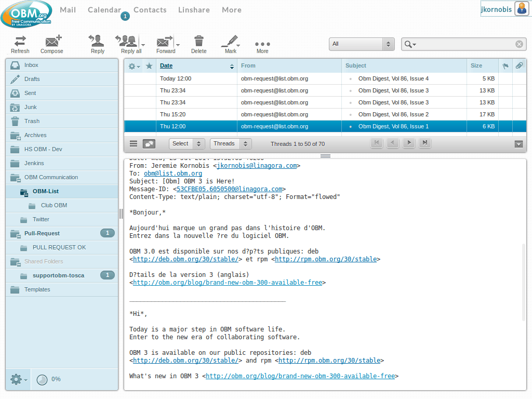The width and height of the screenshot is (532, 399).
Task: Open the Calendar tab
Action: (104, 10)
